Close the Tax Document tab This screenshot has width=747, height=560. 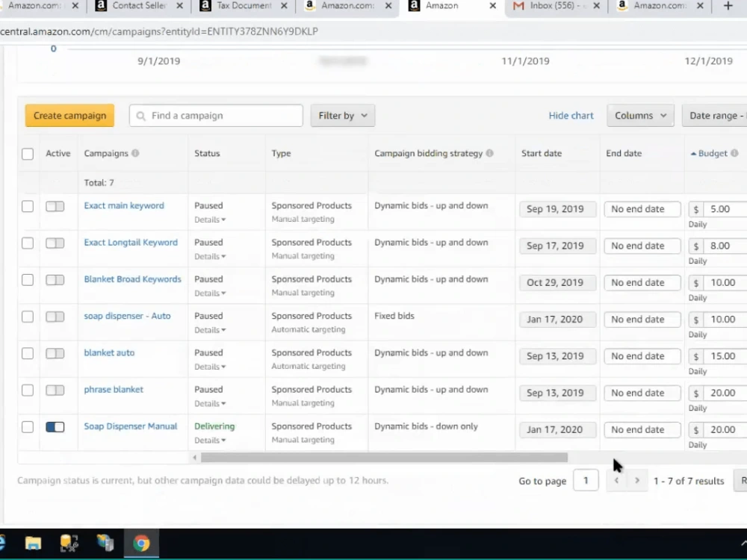click(284, 6)
